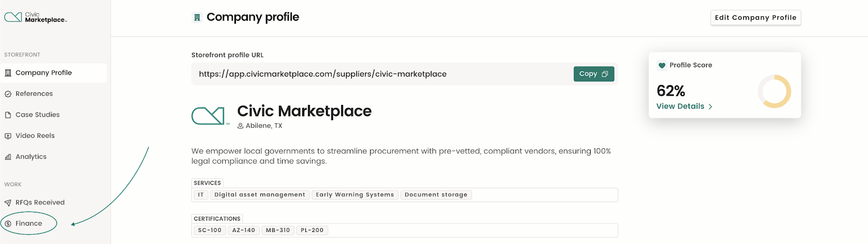Image resolution: width=868 pixels, height=244 pixels.
Task: Select the Early Warning Systems tag
Action: (x=355, y=195)
